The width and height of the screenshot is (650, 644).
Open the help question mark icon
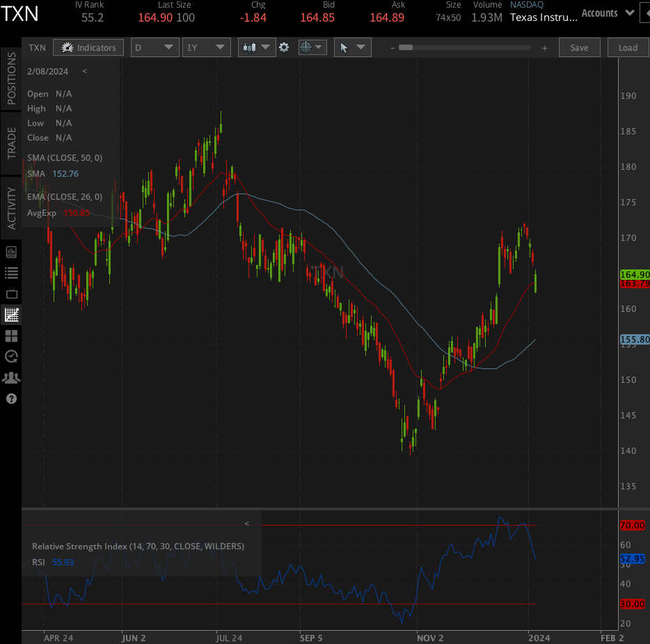click(x=10, y=398)
